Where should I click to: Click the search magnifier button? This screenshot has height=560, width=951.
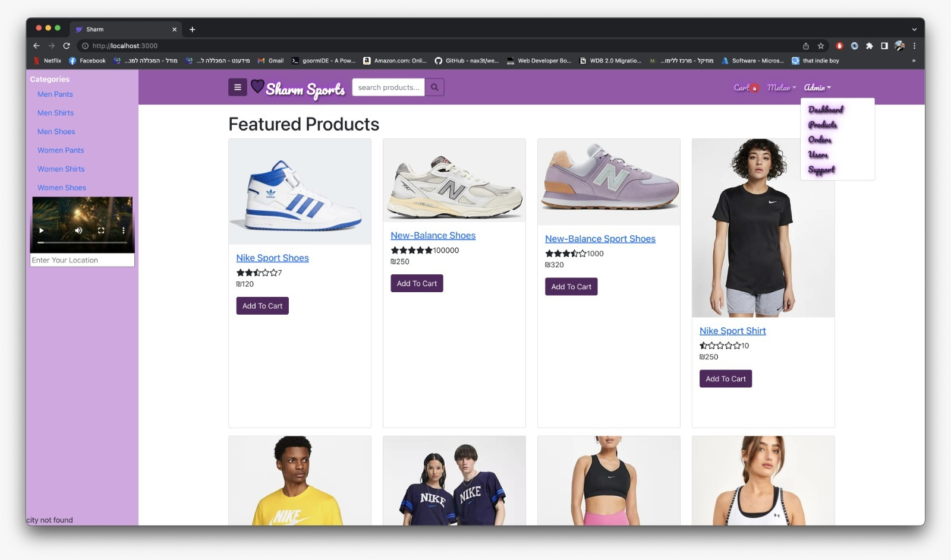pyautogui.click(x=434, y=87)
